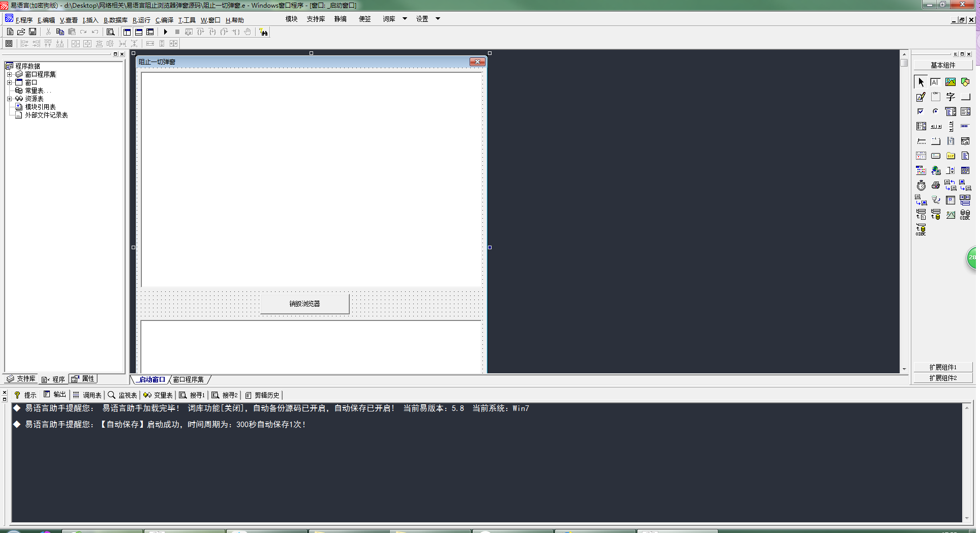Open the H.帮助 menu
This screenshot has width=980, height=533.
point(234,20)
